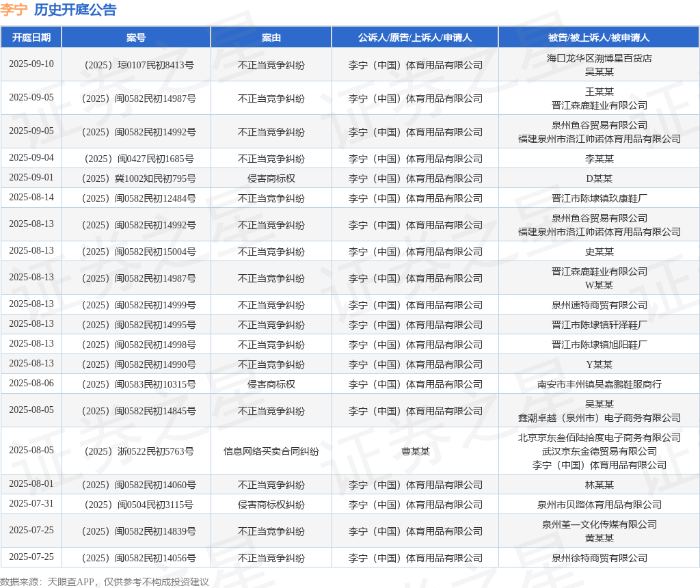The image size is (700, 588).
Task: Click the 公诉人/原告/上诉人/申请人 column header
Action: point(415,38)
